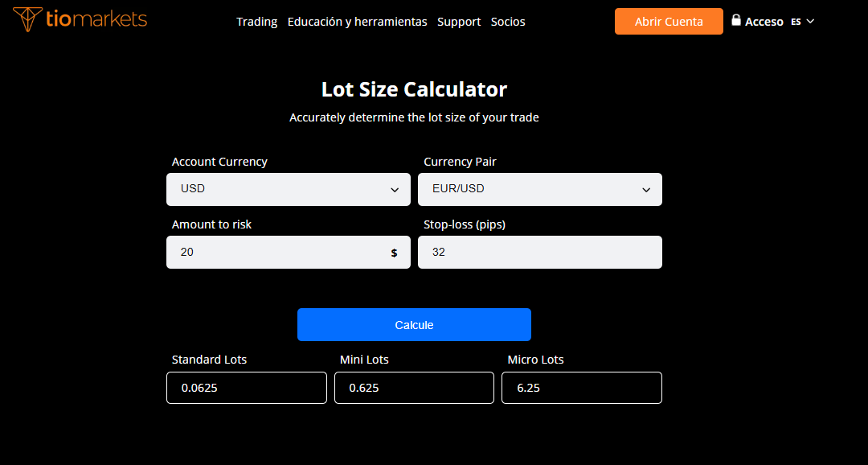Expand the ES language selector
This screenshot has height=465, width=868.
click(800, 22)
